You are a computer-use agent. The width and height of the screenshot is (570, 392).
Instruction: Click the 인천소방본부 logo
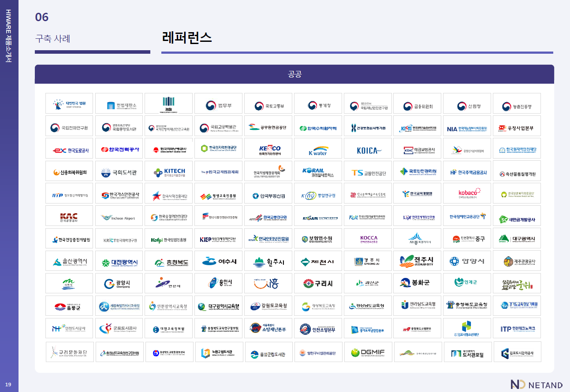(x=318, y=329)
